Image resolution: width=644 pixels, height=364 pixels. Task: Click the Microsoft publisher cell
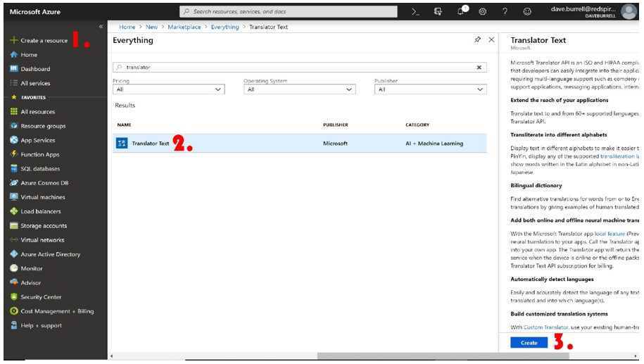(x=335, y=144)
